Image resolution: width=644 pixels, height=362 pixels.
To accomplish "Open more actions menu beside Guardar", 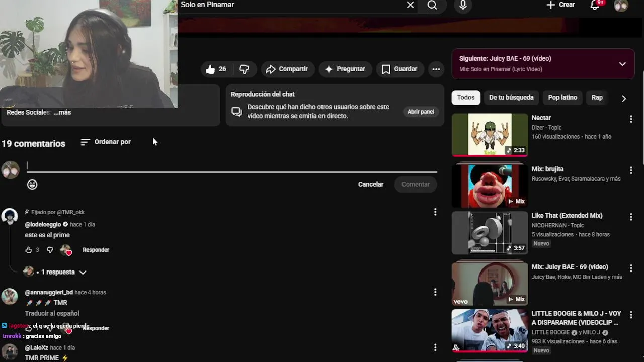I will click(x=436, y=69).
